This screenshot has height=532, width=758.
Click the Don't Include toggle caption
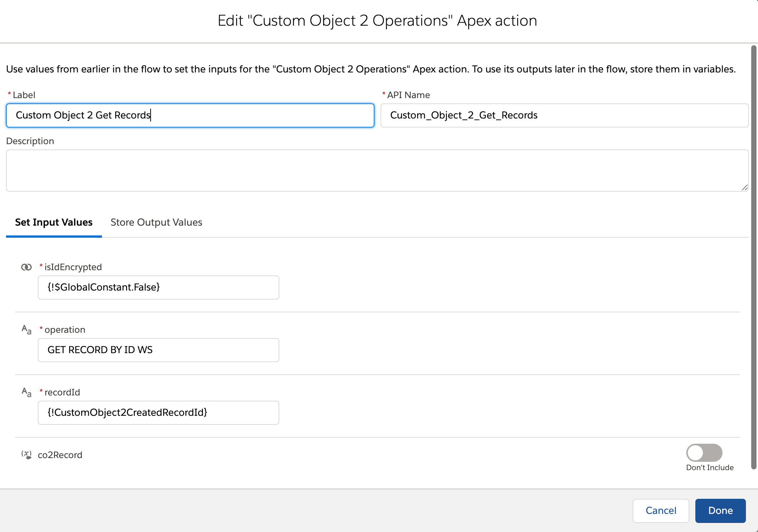[710, 467]
